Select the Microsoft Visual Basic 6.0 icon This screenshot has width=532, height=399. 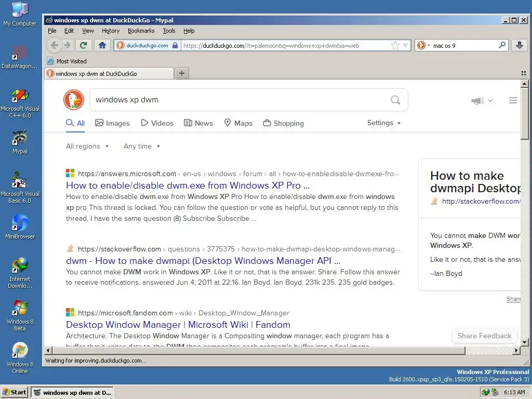(20, 188)
